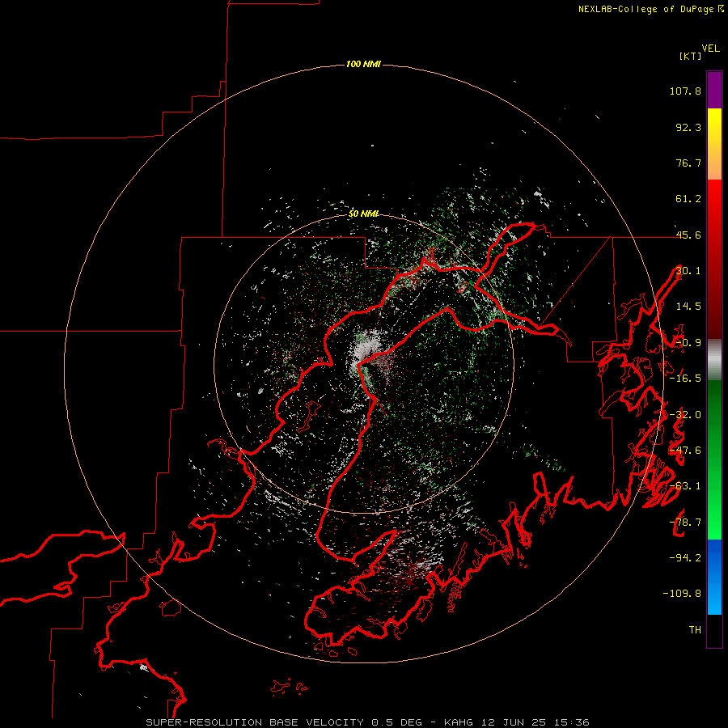Select the 45.6 velocity scale value
The height and width of the screenshot is (728, 728).
[688, 235]
